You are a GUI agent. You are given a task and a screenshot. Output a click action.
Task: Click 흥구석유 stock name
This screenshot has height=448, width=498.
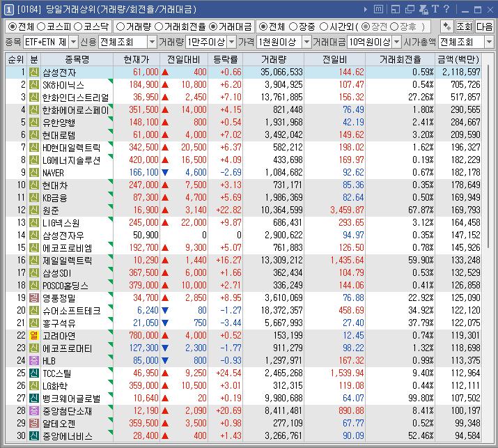[59, 323]
